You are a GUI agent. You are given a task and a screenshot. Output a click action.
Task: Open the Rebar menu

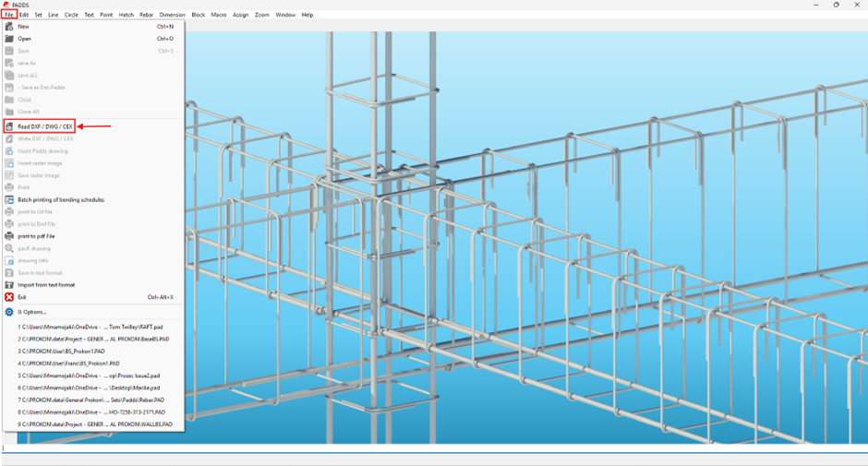pos(146,15)
